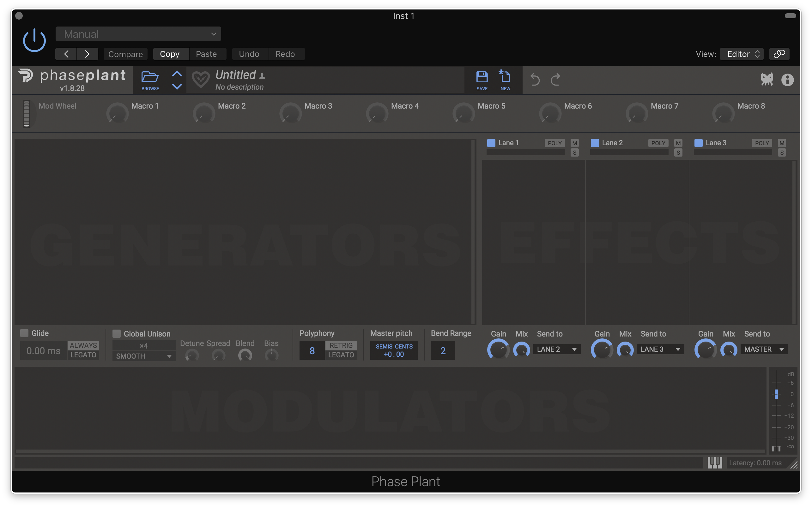Click the master volume dB slider
812x507 pixels.
776,394
